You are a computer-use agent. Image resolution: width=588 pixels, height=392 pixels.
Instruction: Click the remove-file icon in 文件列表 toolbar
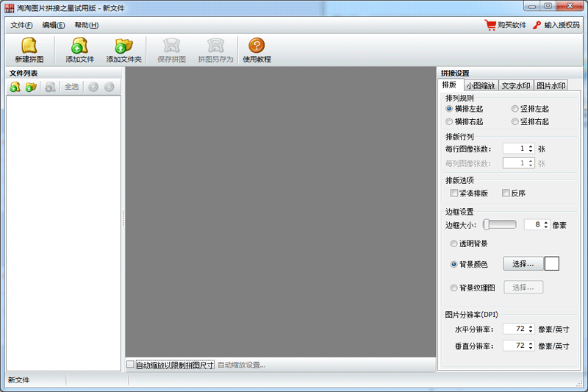(x=50, y=87)
